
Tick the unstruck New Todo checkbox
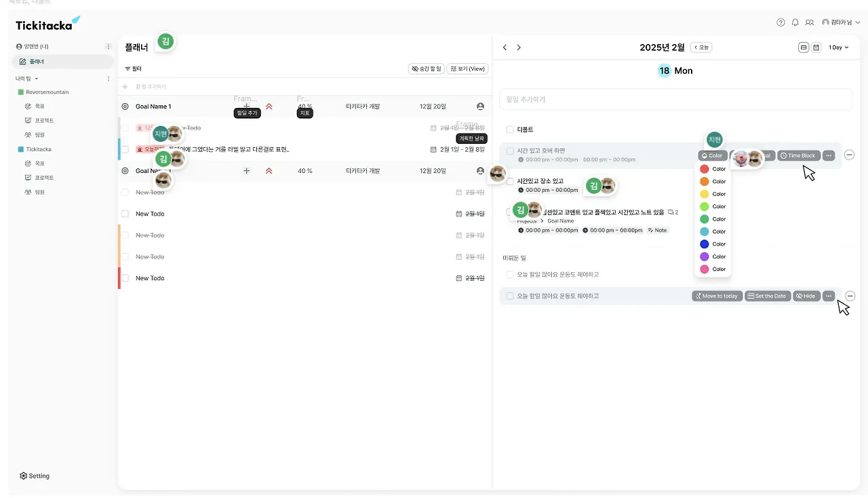pyautogui.click(x=125, y=214)
